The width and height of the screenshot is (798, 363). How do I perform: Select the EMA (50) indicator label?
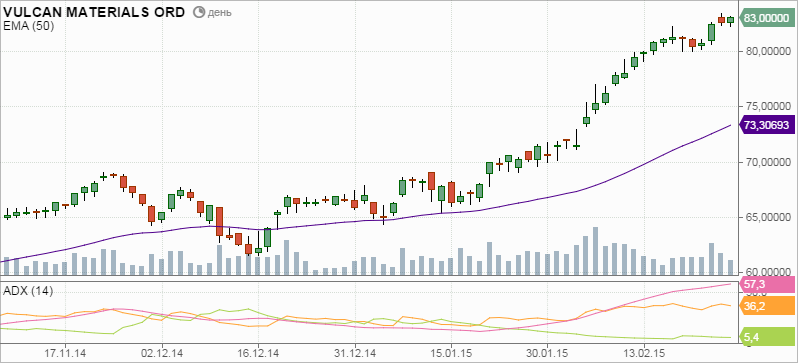28,27
